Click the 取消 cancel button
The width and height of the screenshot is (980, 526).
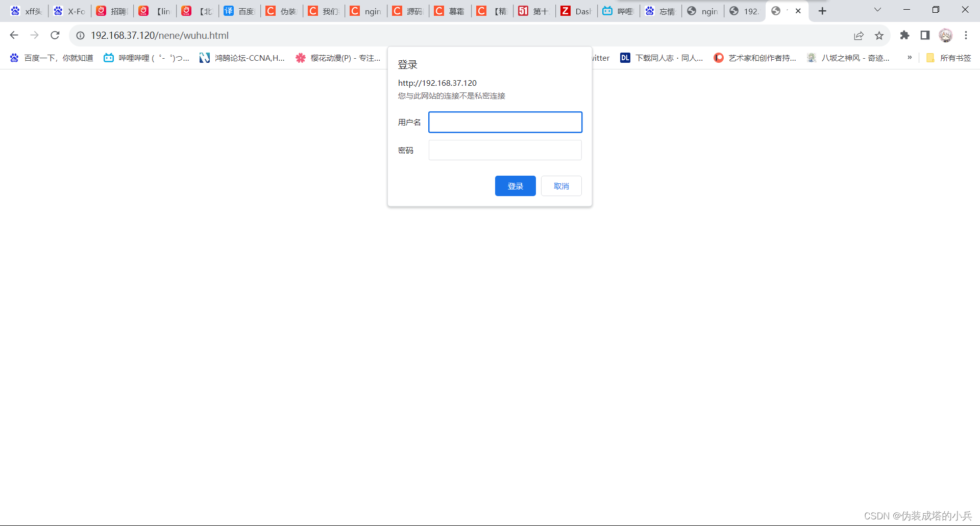[x=561, y=186]
